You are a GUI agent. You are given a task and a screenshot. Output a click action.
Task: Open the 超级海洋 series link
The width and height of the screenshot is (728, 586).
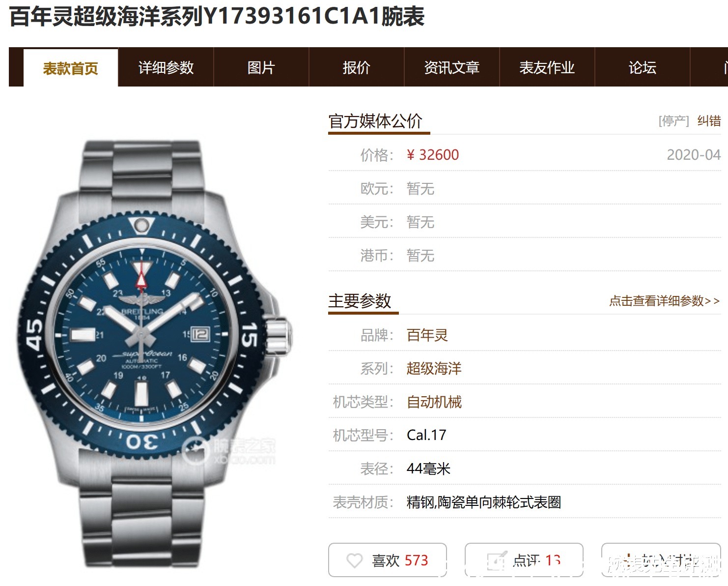[434, 369]
